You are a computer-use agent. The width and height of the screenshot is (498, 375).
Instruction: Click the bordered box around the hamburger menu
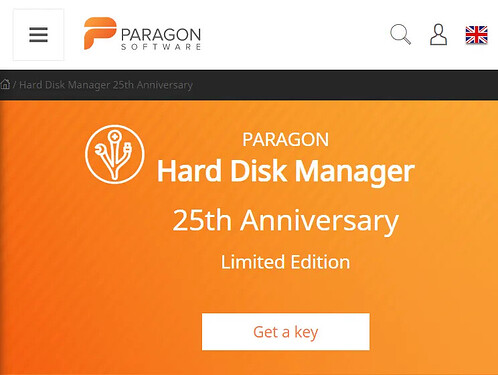[38, 35]
